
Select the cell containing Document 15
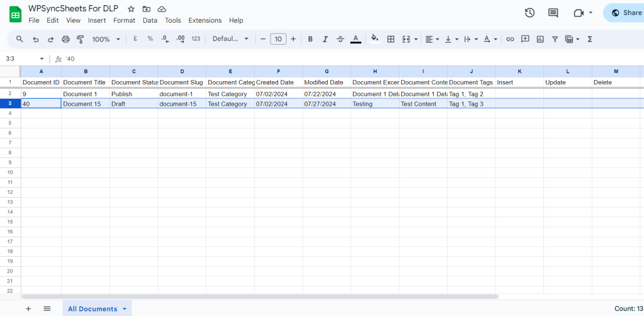(86, 104)
